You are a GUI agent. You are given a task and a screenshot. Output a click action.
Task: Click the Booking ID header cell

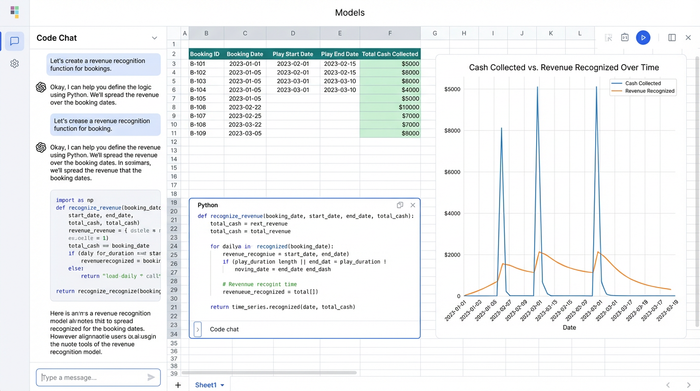[206, 54]
